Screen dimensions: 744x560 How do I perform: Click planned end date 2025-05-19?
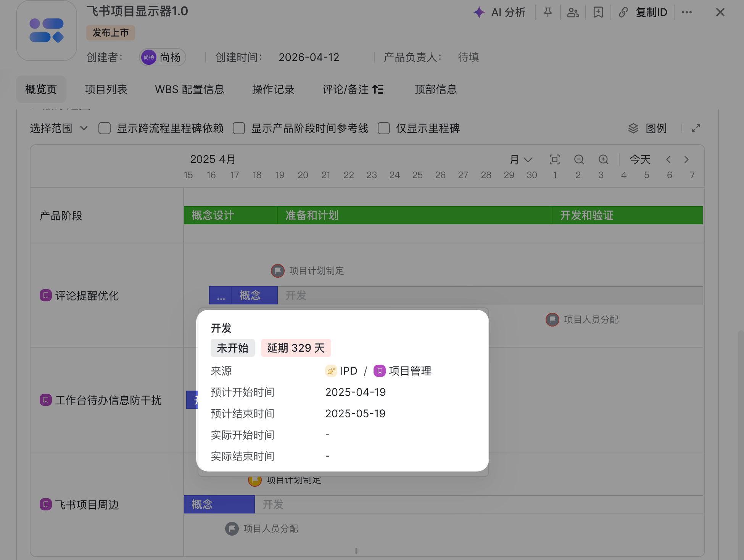point(356,414)
